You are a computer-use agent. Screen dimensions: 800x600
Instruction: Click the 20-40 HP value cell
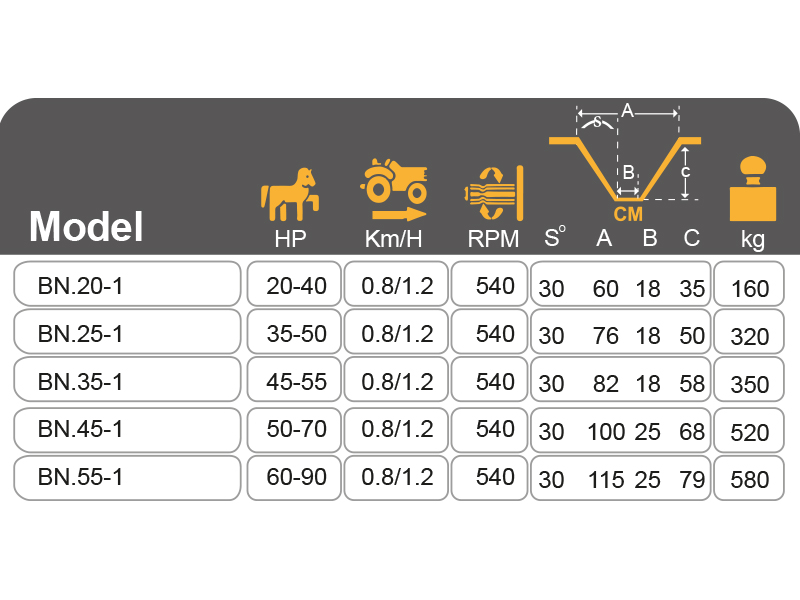pos(294,284)
